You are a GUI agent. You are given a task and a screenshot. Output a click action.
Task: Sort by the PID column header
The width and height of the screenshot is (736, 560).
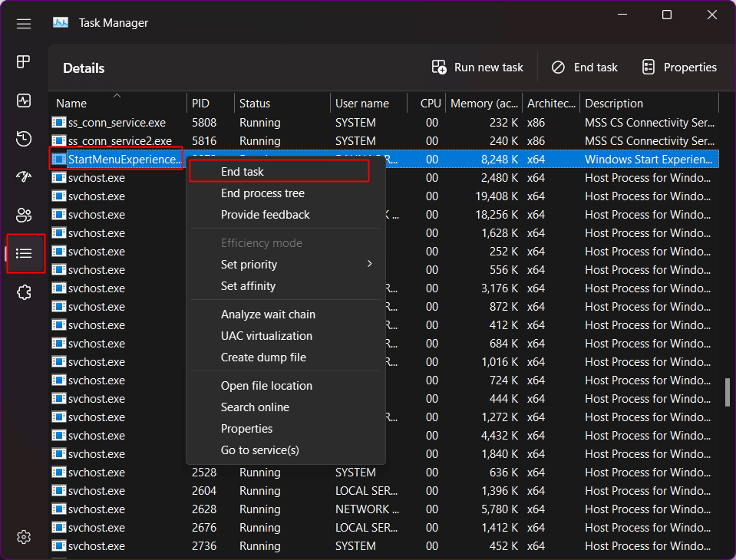210,104
